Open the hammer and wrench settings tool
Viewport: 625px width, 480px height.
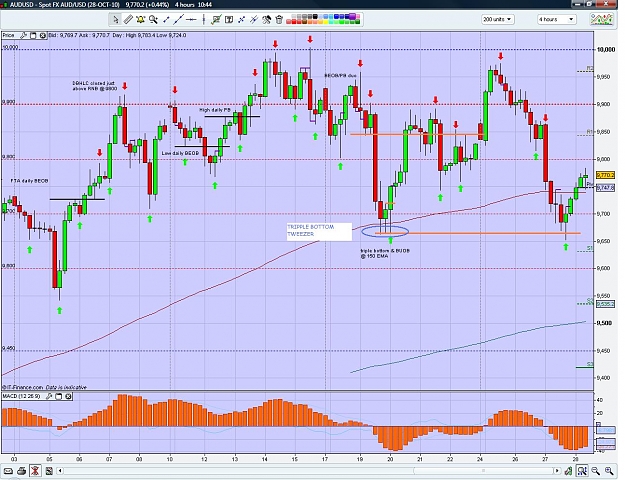point(266,19)
